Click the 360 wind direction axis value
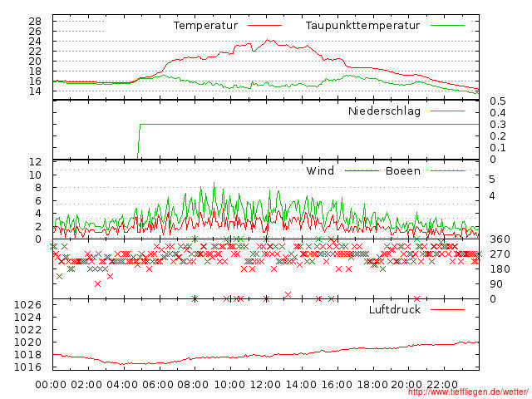 point(500,239)
